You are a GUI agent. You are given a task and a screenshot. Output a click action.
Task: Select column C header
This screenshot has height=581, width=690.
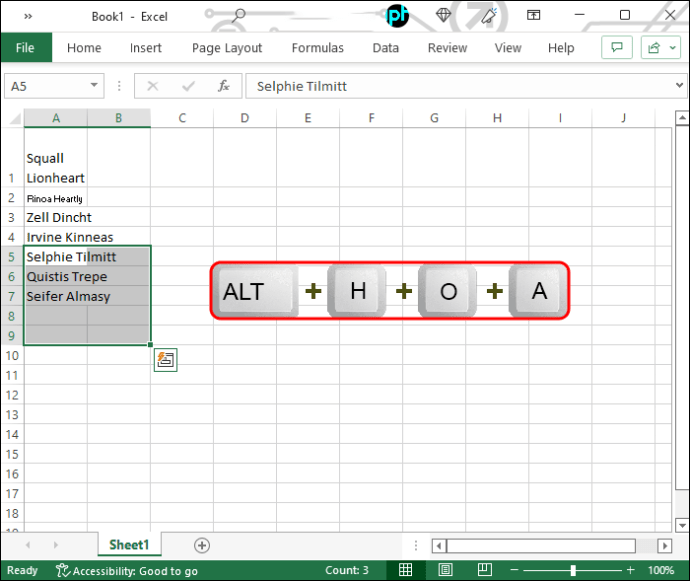tap(182, 118)
